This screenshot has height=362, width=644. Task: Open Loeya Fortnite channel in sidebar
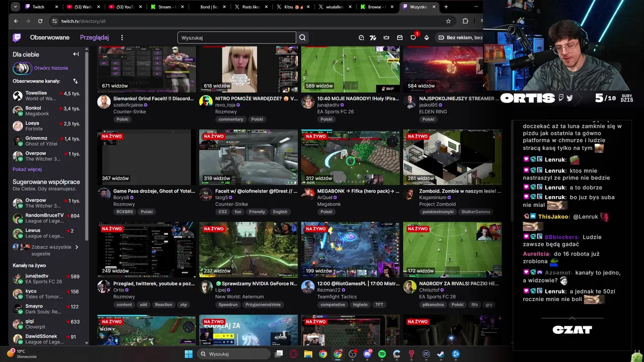[x=46, y=126]
